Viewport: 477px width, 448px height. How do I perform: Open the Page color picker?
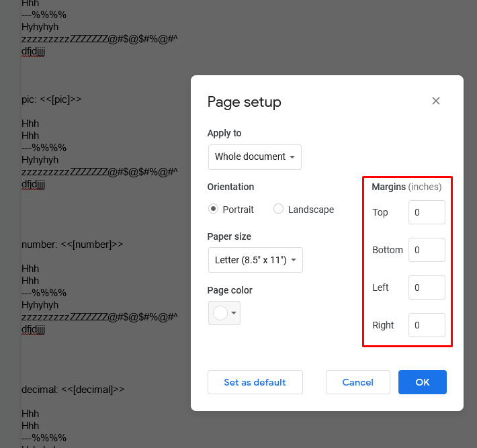pyautogui.click(x=224, y=313)
